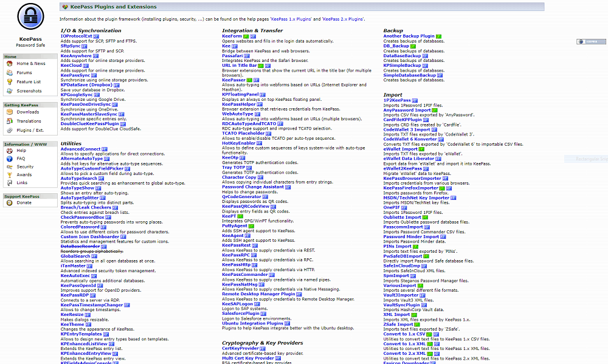The height and width of the screenshot is (364, 608).
Task: Open the MSDN/TechNet Key Importer link
Action: (x=416, y=197)
